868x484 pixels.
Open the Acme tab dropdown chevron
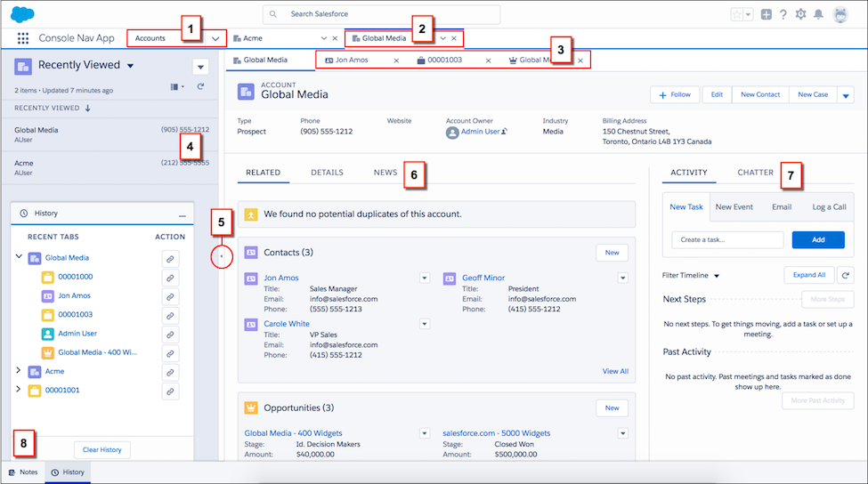(x=324, y=38)
